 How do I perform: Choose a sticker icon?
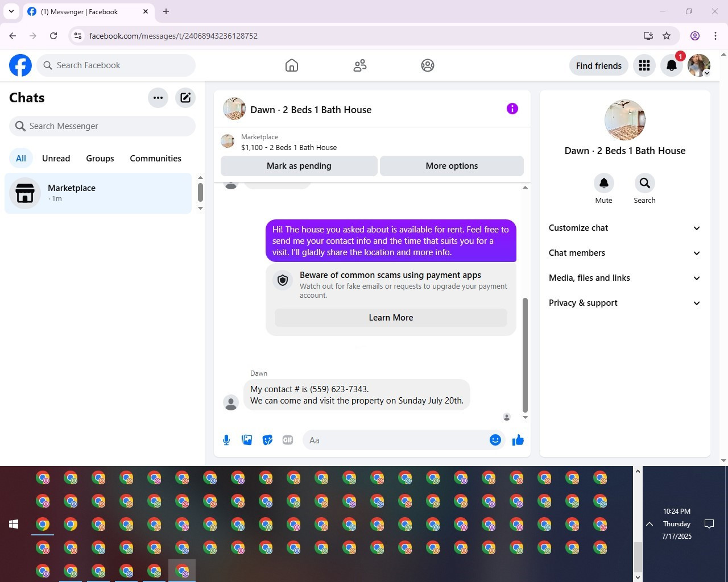point(267,440)
